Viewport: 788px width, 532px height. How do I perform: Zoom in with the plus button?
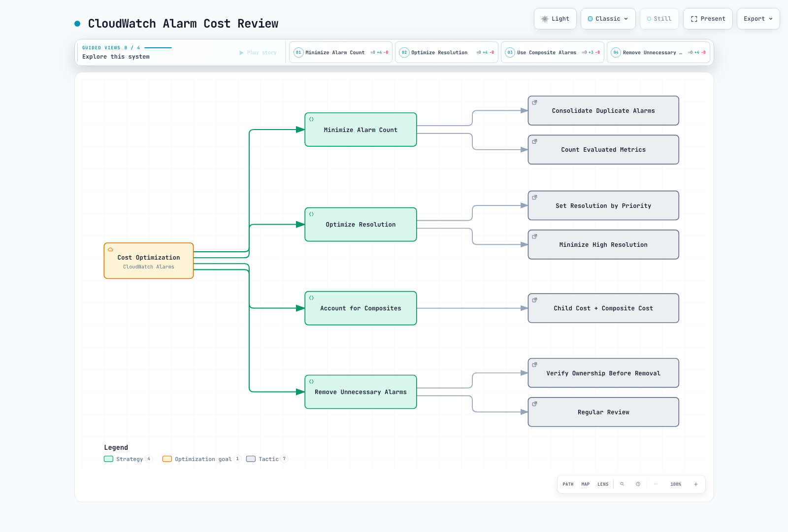(696, 484)
